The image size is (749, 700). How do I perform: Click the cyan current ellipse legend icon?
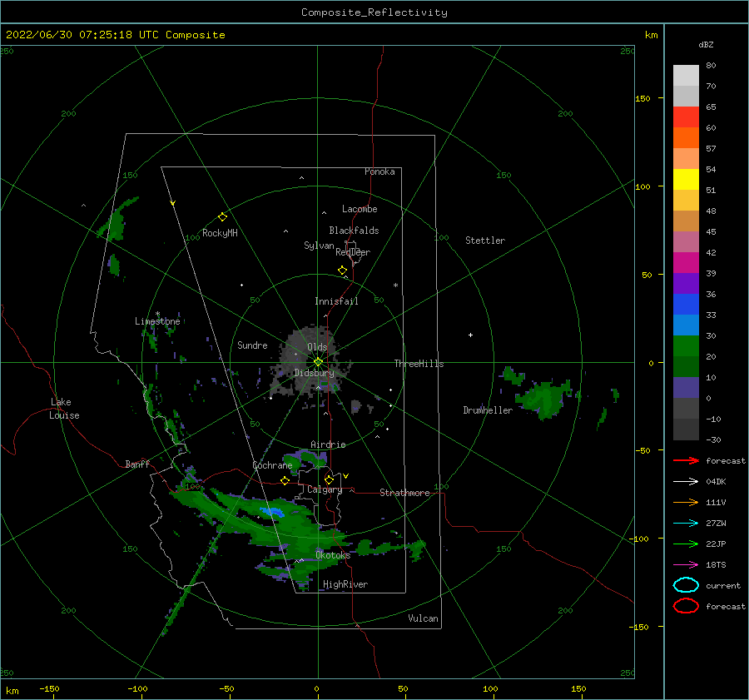tap(686, 585)
